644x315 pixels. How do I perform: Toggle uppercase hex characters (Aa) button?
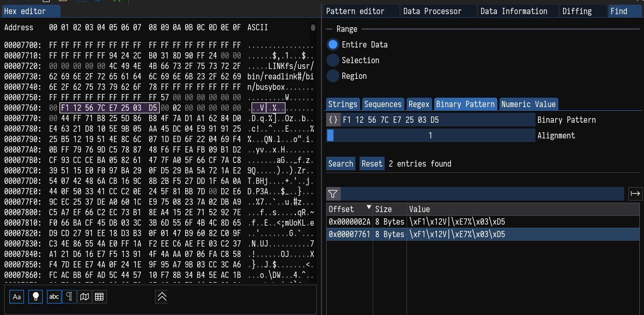click(17, 297)
